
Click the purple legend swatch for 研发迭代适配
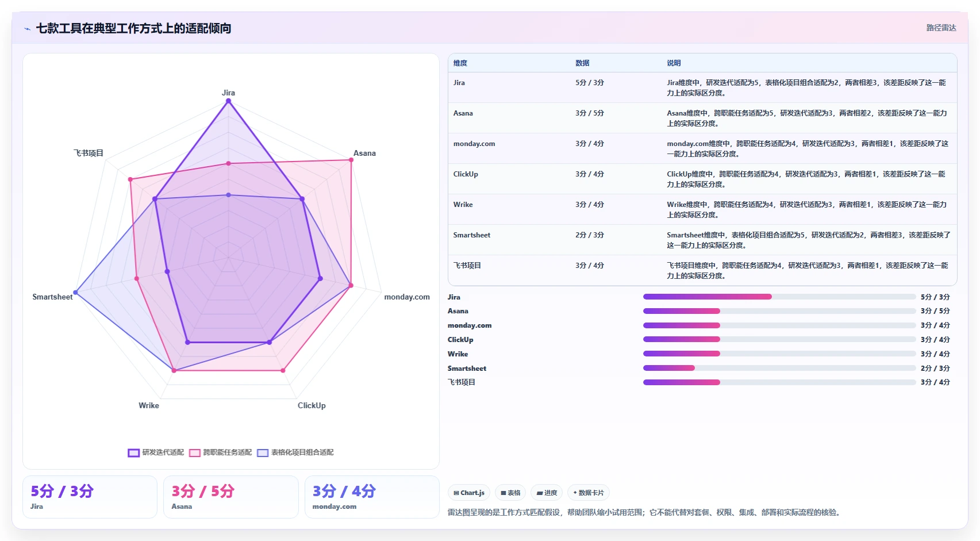click(x=133, y=453)
